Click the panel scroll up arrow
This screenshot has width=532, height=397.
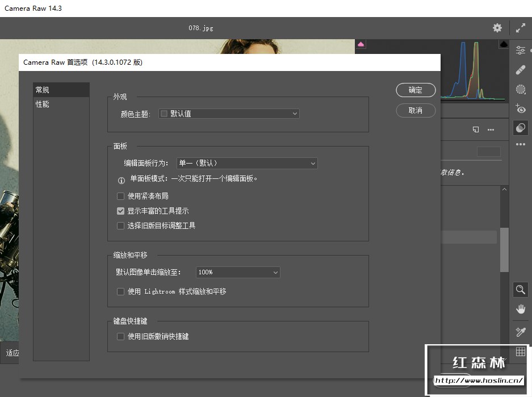[504, 189]
